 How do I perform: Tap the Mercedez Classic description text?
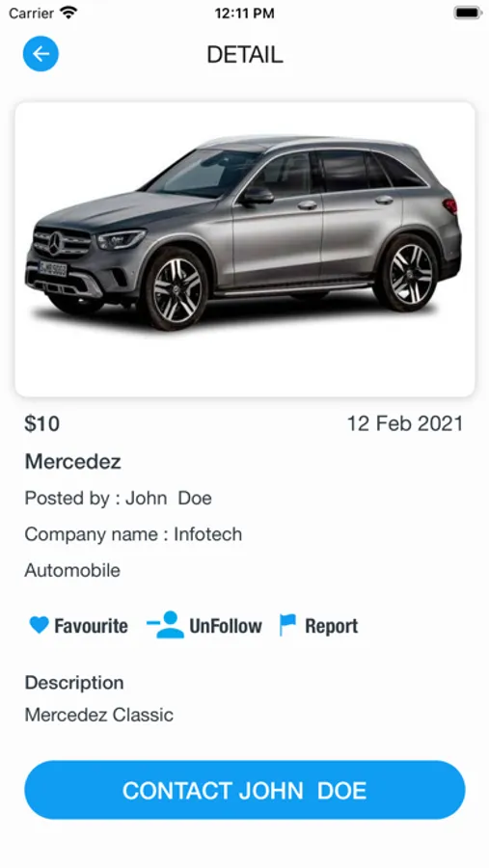(99, 715)
